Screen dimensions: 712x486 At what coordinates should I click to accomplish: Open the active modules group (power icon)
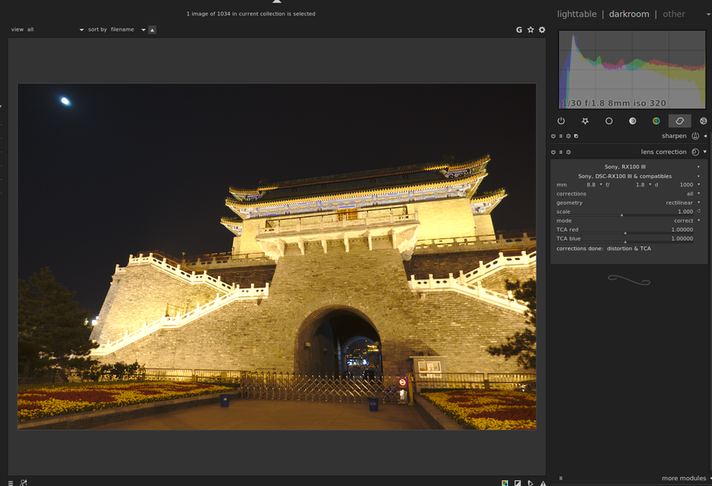[x=561, y=121]
